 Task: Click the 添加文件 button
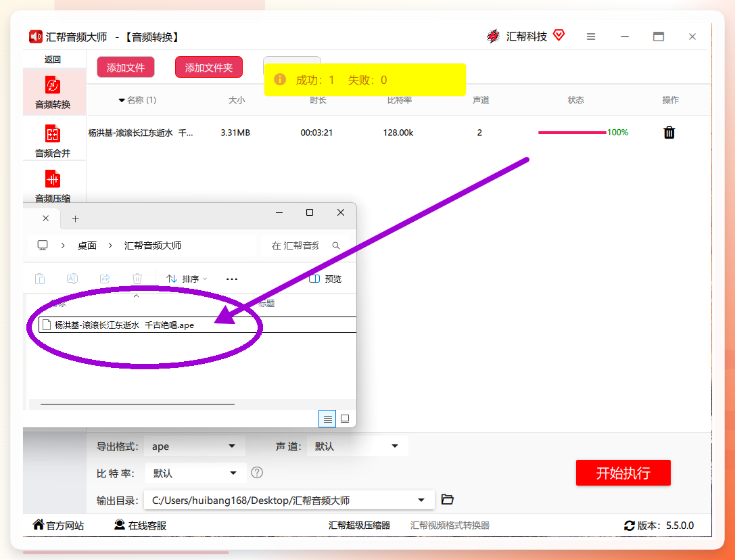click(x=126, y=67)
